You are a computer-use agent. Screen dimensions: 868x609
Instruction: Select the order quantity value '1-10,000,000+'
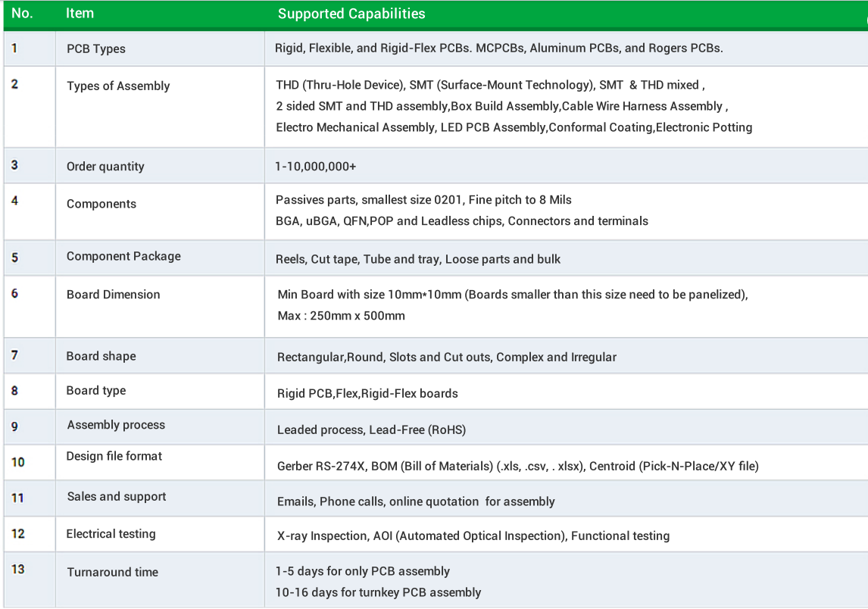pyautogui.click(x=316, y=166)
